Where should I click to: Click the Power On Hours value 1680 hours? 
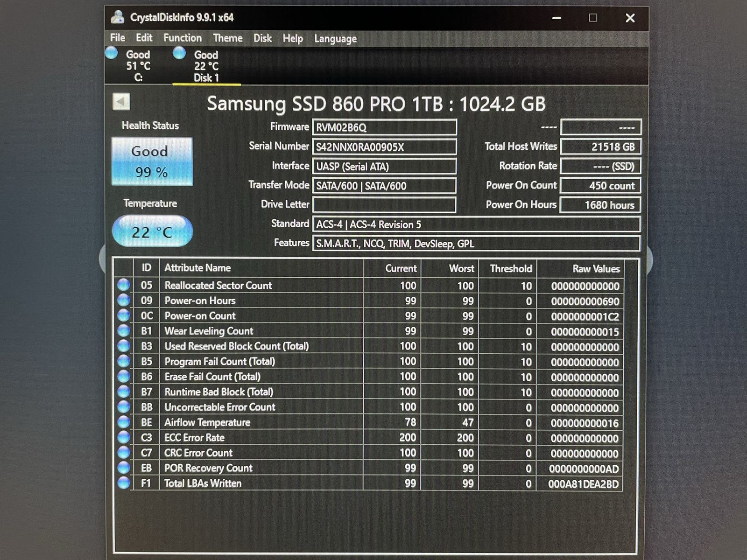tap(601, 204)
